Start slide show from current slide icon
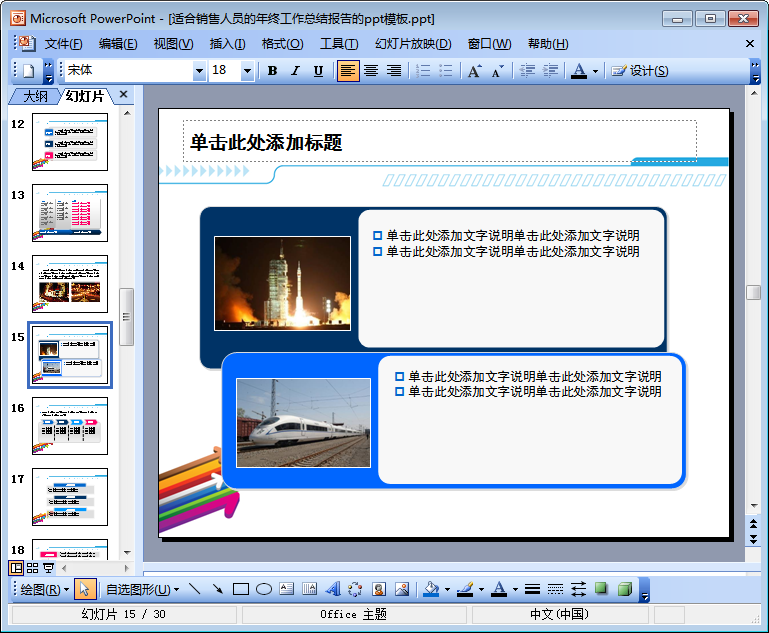The height and width of the screenshot is (633, 769). (x=49, y=568)
